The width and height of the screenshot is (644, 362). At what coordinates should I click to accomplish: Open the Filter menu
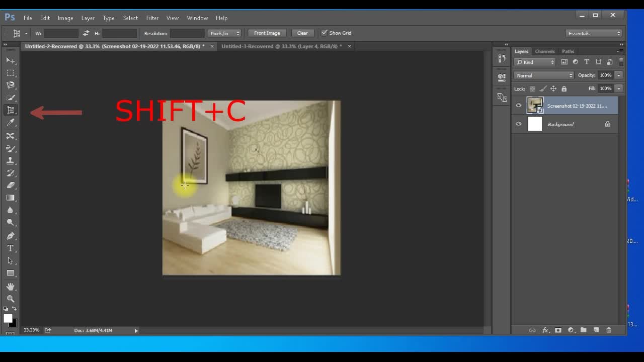(152, 18)
